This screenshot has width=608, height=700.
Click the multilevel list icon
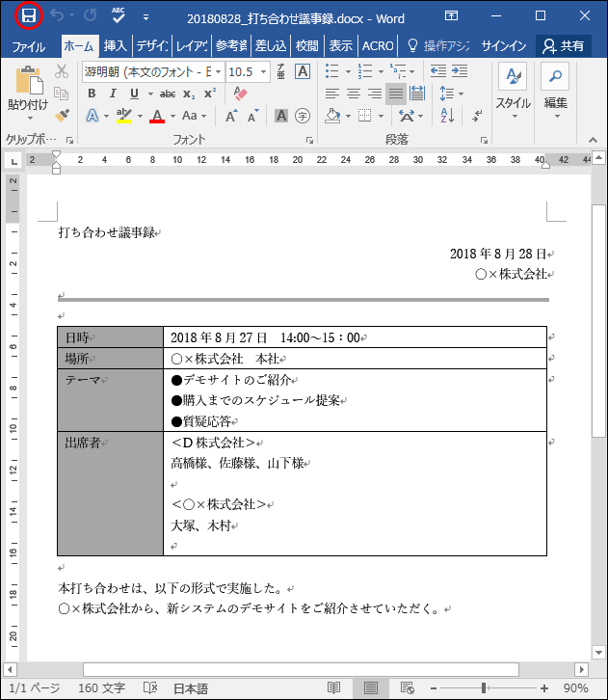click(x=397, y=71)
